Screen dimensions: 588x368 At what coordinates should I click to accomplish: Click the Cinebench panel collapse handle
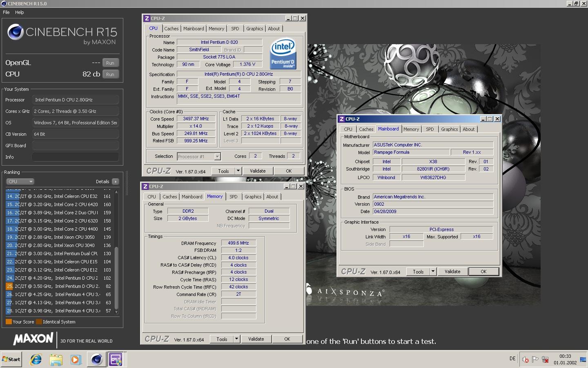tap(127, 183)
